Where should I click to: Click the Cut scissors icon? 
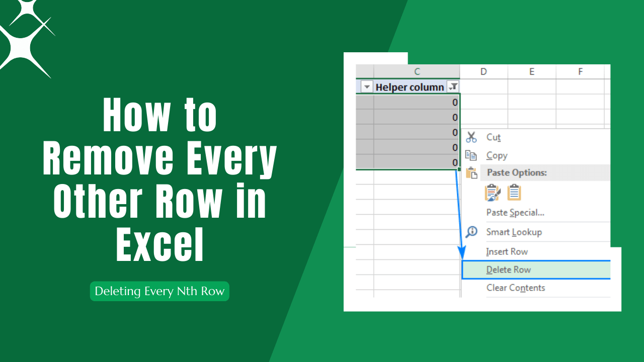471,137
